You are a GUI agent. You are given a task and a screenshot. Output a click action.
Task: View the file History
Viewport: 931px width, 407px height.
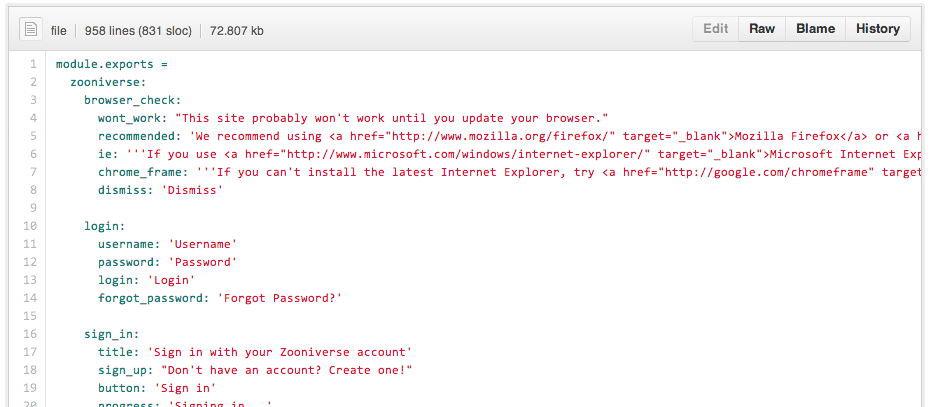point(877,29)
